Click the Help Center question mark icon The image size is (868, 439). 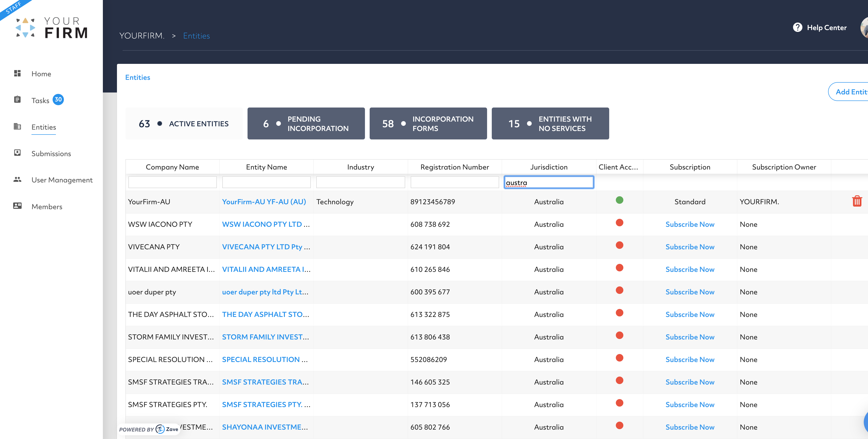point(798,28)
